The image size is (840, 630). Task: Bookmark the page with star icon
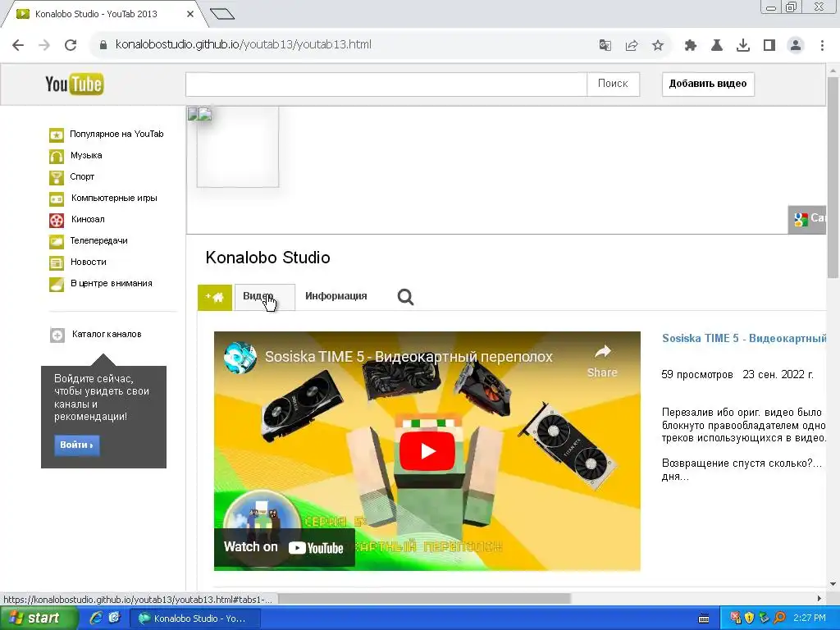tap(658, 46)
